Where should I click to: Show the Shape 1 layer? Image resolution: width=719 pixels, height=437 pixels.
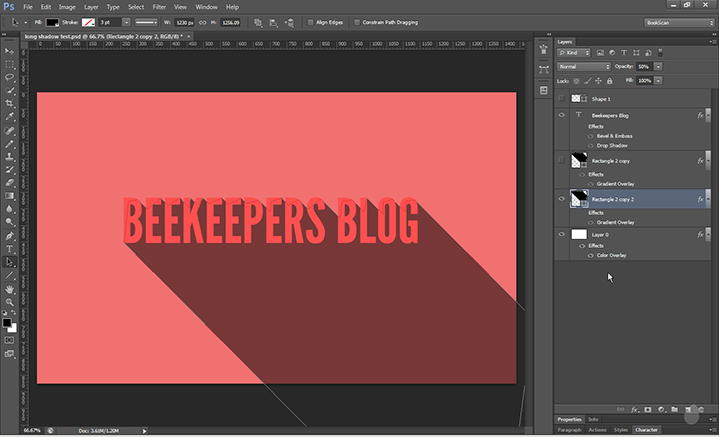(561, 99)
